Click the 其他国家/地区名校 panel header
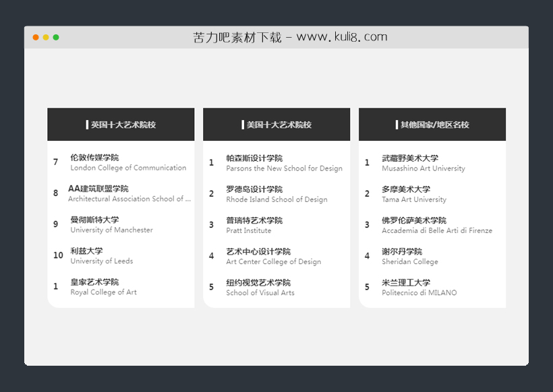The width and height of the screenshot is (553, 392). (x=432, y=125)
